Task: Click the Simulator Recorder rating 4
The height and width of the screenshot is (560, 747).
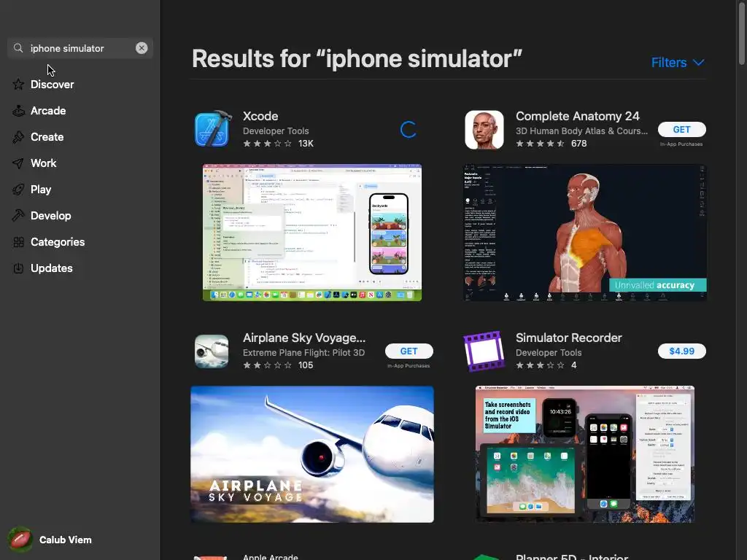Action: coord(546,365)
